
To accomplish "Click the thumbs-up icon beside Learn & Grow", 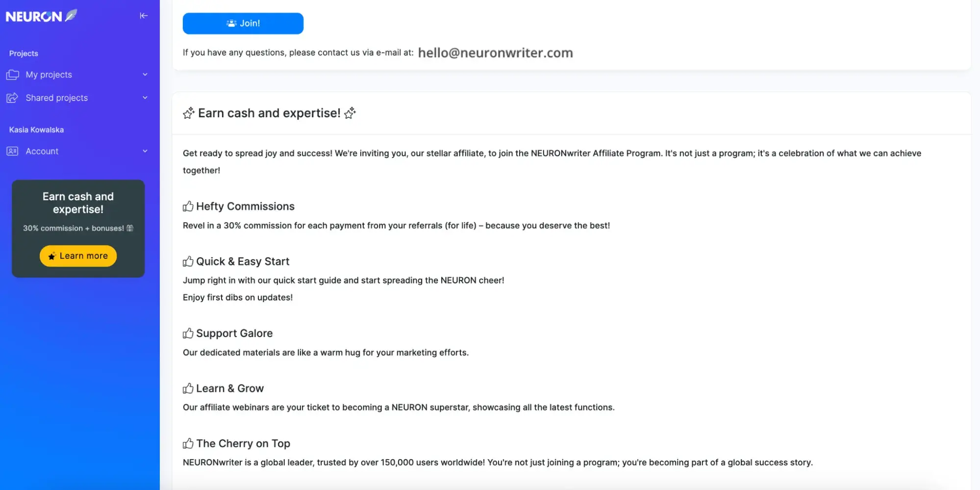I will (x=188, y=388).
